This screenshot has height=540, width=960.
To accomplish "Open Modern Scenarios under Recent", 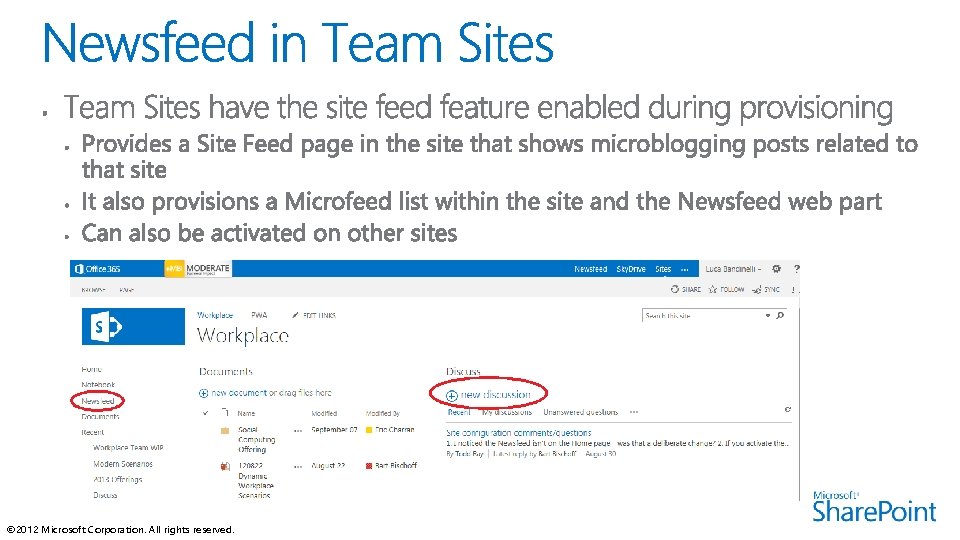I will coord(123,464).
